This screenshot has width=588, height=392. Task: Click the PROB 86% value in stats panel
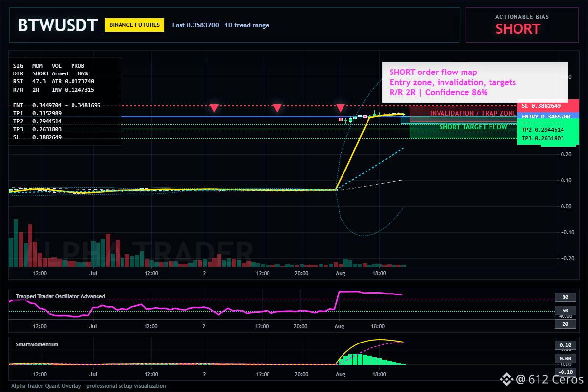coord(82,73)
